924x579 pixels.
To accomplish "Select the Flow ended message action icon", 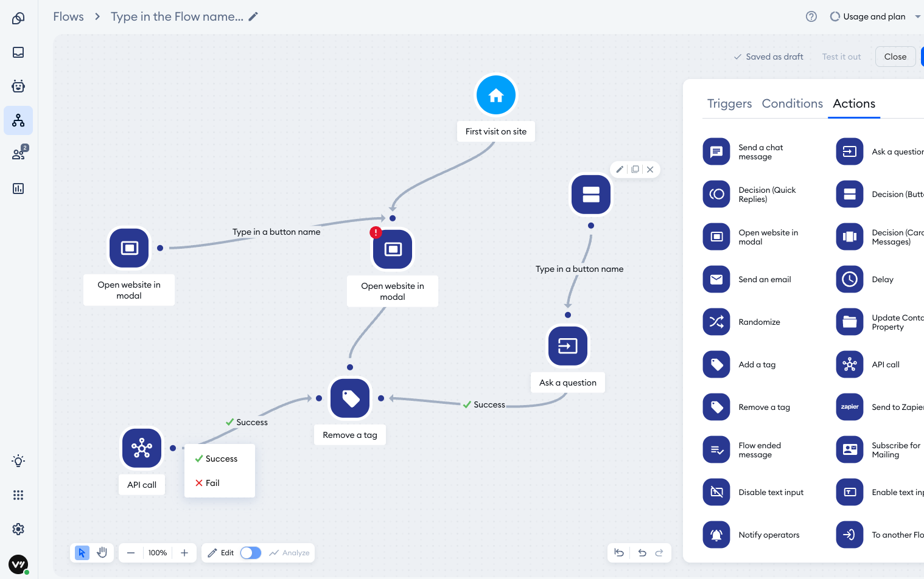I will [716, 450].
